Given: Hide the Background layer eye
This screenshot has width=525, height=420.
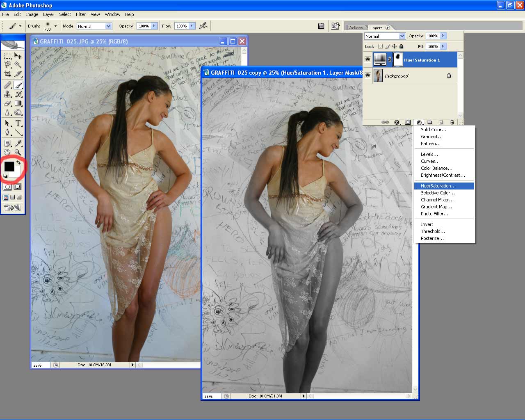Looking at the screenshot, I should pos(367,75).
